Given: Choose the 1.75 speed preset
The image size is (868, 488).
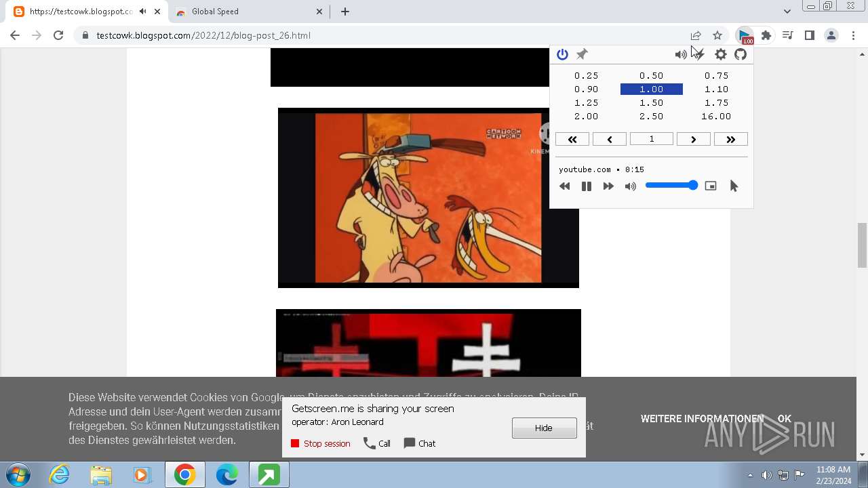Looking at the screenshot, I should pyautogui.click(x=717, y=102).
